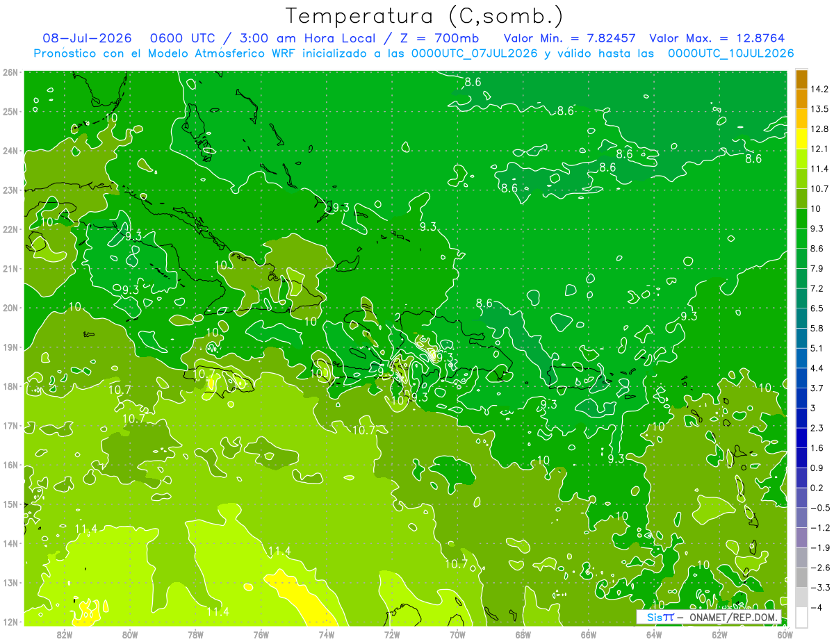Click the '12.1' color scale label
This screenshot has width=834, height=644.
819,149
